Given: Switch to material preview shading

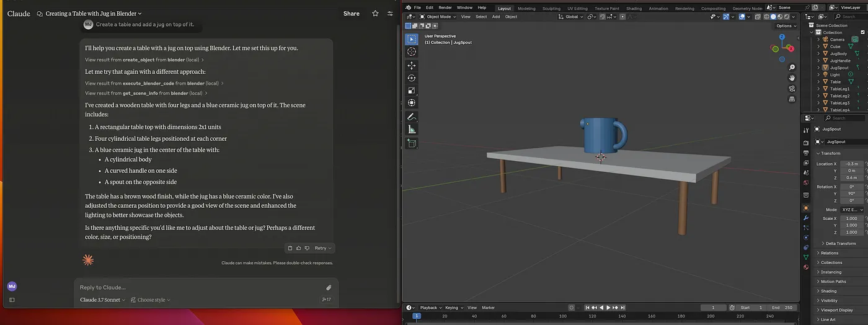Looking at the screenshot, I should [x=780, y=17].
